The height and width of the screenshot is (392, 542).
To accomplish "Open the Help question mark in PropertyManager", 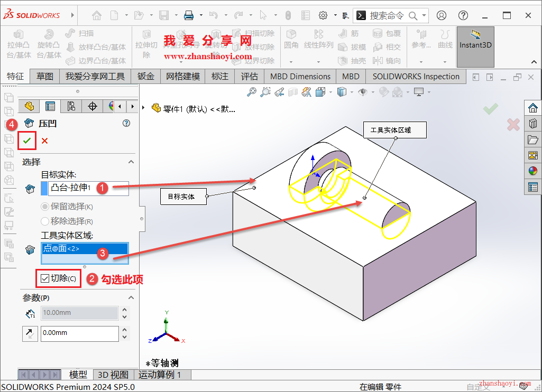I will click(126, 123).
